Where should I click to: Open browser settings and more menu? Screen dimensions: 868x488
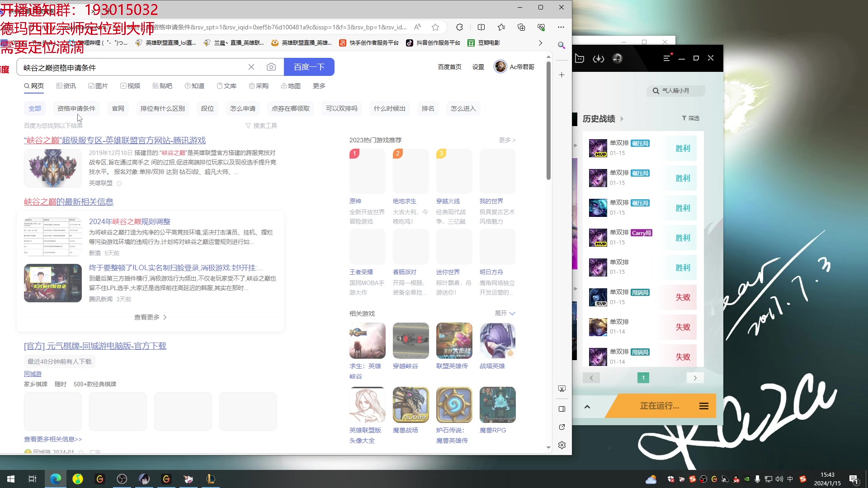tap(561, 27)
